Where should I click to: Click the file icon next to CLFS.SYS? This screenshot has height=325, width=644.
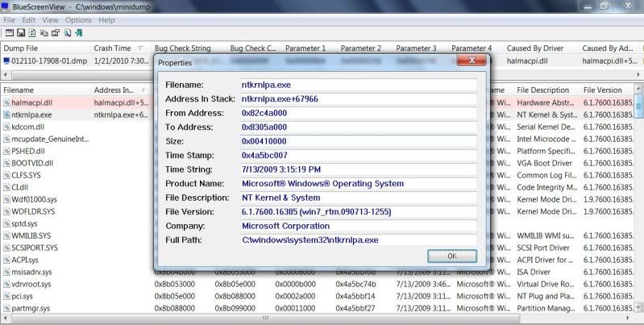pyautogui.click(x=6, y=176)
